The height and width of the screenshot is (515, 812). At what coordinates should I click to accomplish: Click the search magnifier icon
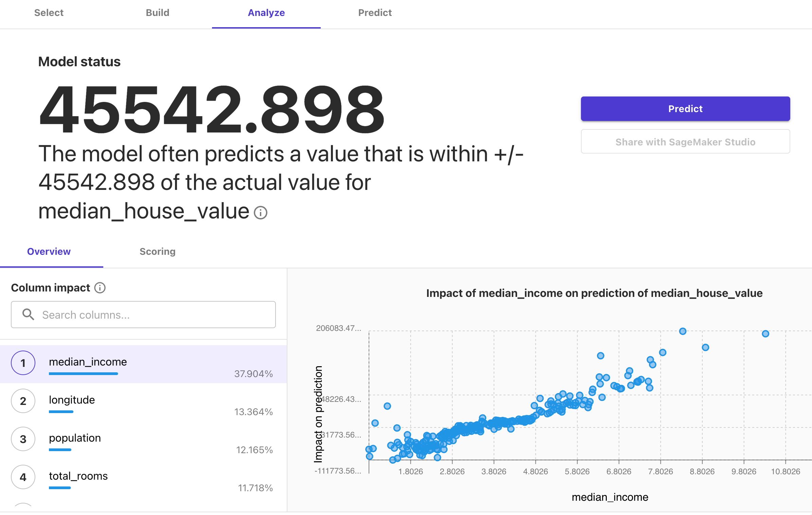coord(28,315)
